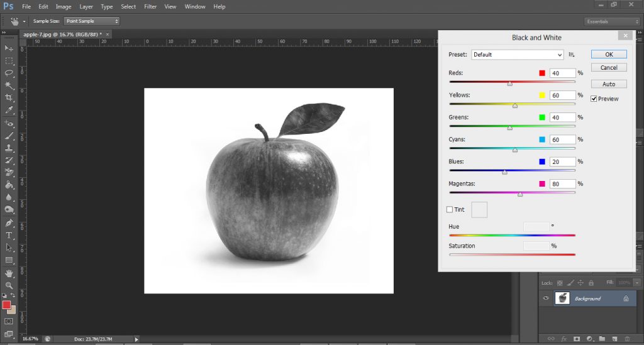Open the Preset dropdown showing Default
The width and height of the screenshot is (644, 345).
[517, 55]
